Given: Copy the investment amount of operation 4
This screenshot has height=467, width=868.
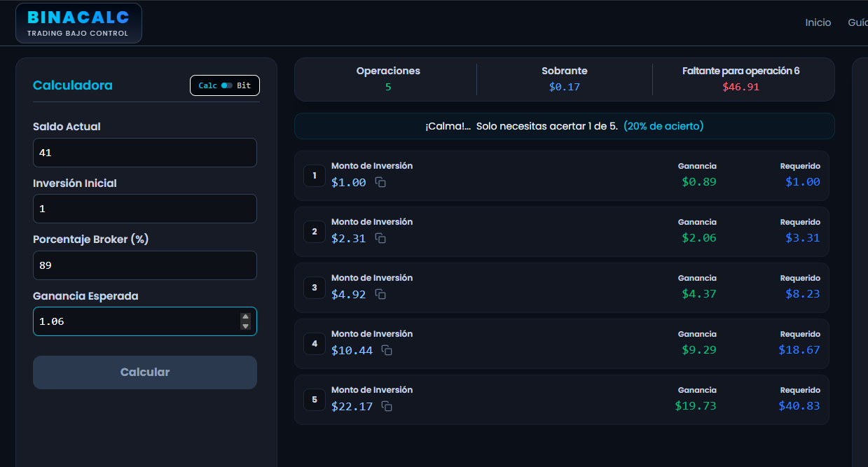Looking at the screenshot, I should pyautogui.click(x=387, y=350).
